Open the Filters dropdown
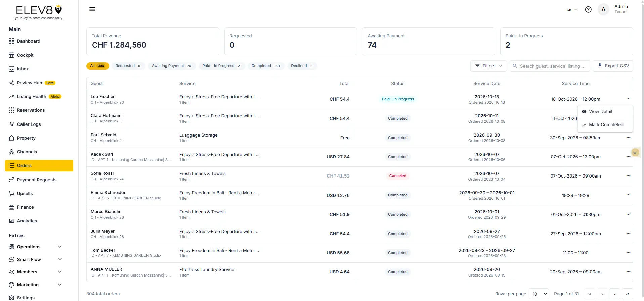Screen dimensions: 644x301 pyautogui.click(x=488, y=66)
